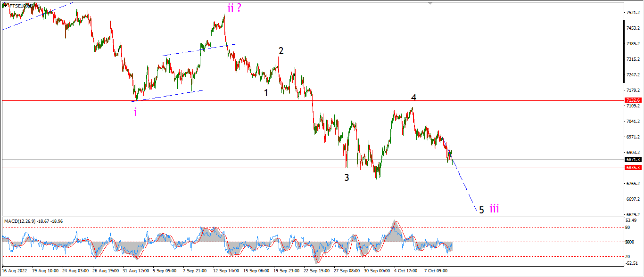This screenshot has width=644, height=277.
Task: Click black wave label 1 below the dip
Action: point(266,93)
